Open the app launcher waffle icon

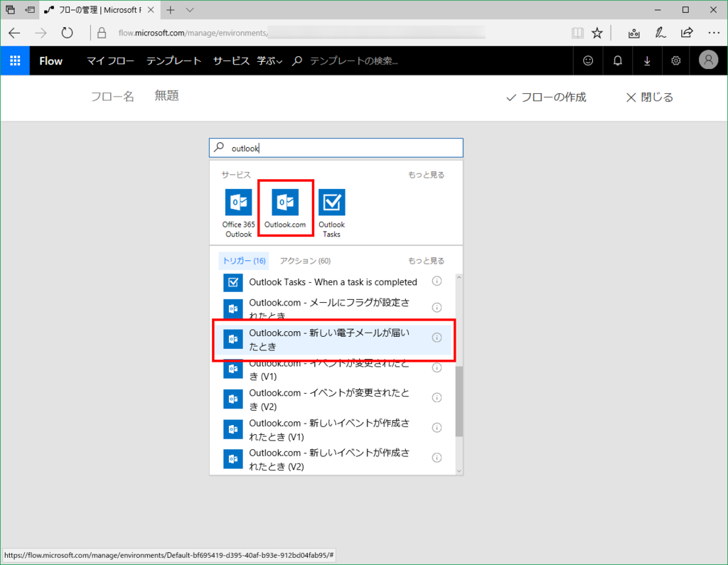15,61
